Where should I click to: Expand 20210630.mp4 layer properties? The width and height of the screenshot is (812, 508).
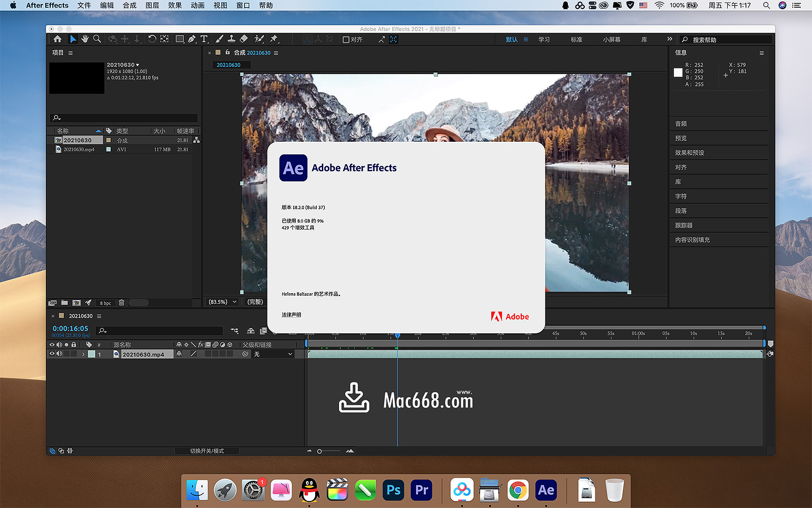tap(83, 354)
